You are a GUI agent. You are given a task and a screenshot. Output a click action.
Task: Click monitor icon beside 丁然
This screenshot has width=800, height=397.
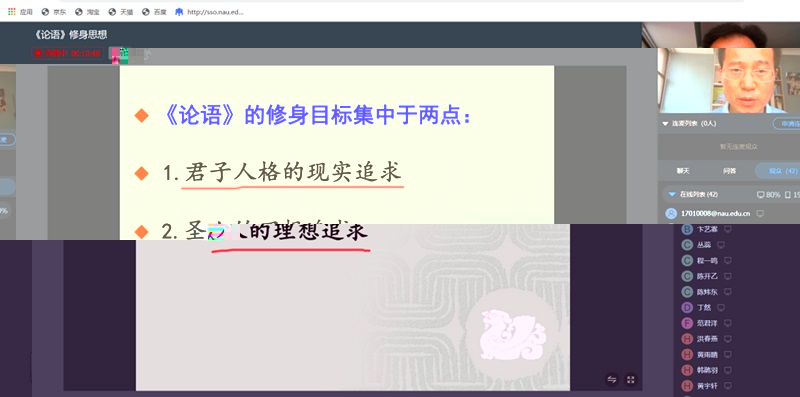pyautogui.click(x=720, y=308)
